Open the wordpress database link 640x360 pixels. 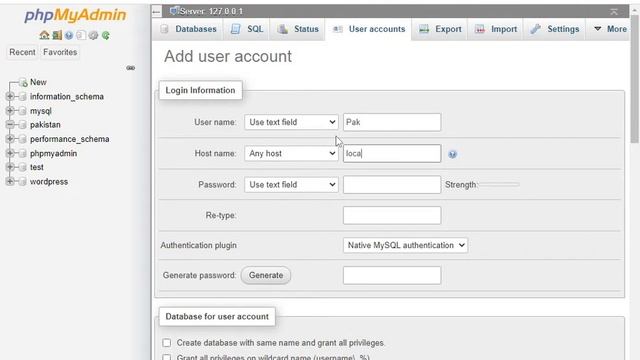coord(49,182)
